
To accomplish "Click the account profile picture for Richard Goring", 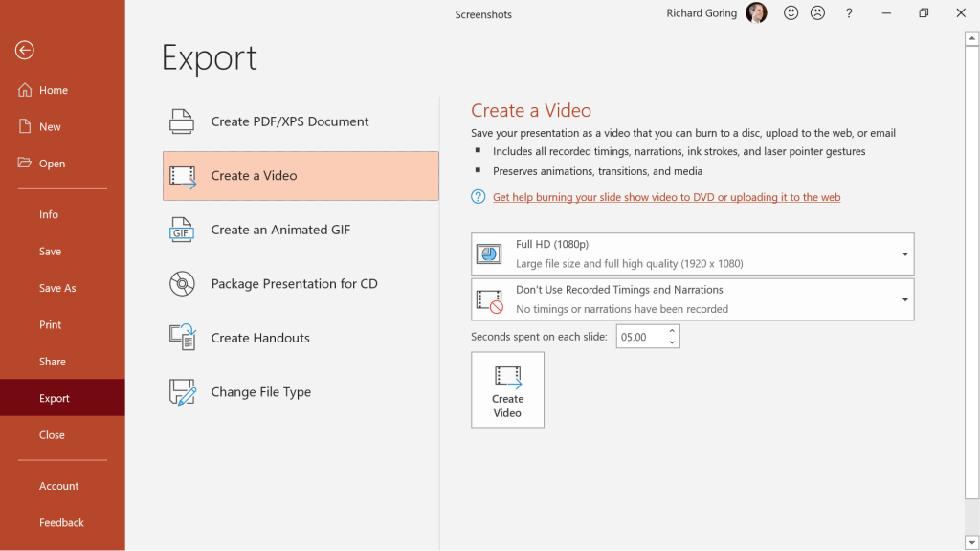I will (756, 13).
